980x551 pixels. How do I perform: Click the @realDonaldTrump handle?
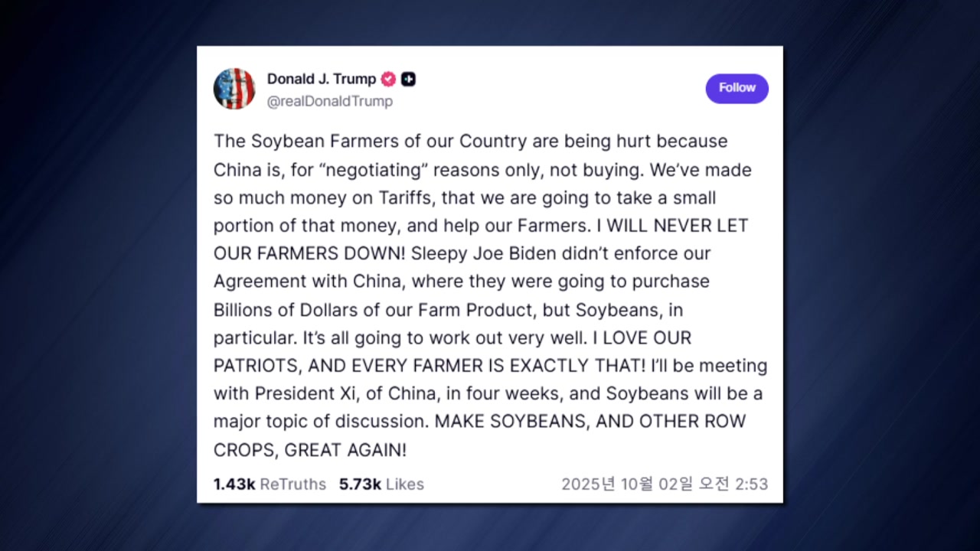(x=329, y=101)
